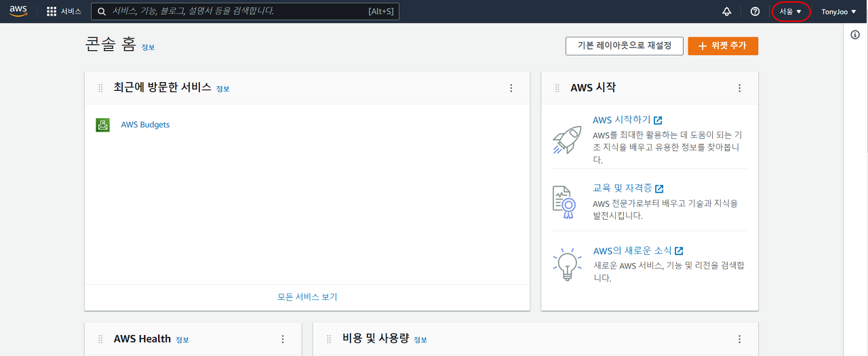Click 정보 link next to AWS Health
Image resolution: width=868 pixels, height=356 pixels.
coord(182,340)
